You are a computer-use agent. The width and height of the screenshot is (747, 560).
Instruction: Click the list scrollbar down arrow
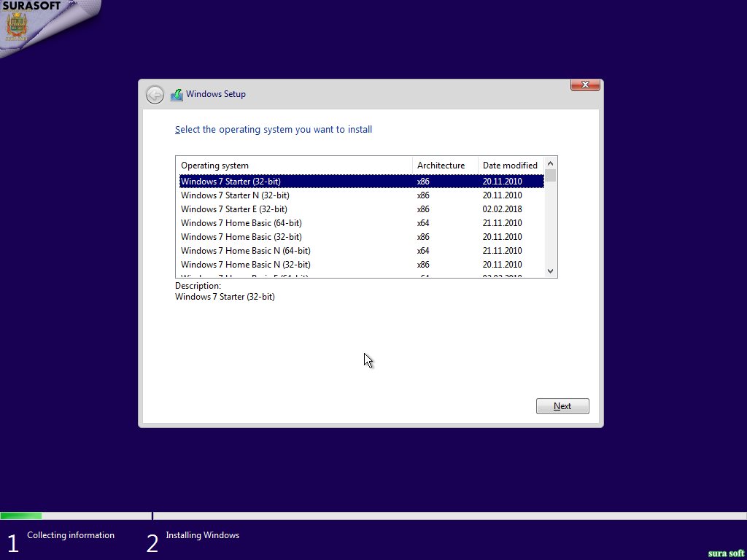(550, 271)
